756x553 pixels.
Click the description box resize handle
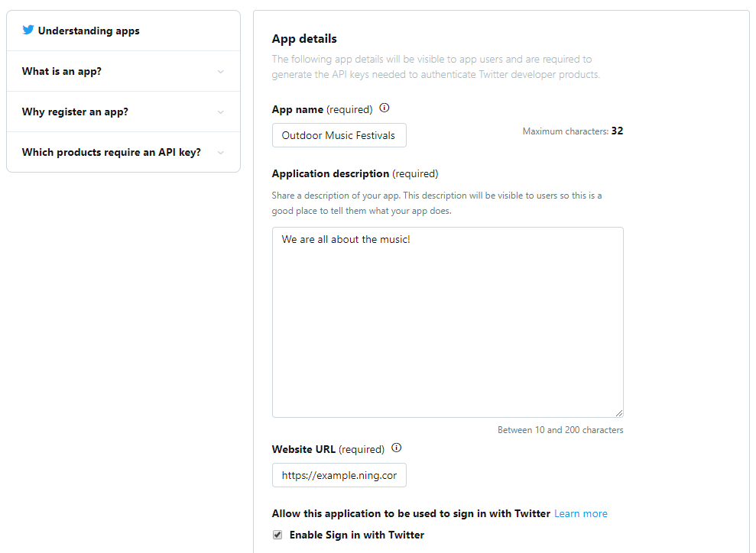[x=619, y=412]
